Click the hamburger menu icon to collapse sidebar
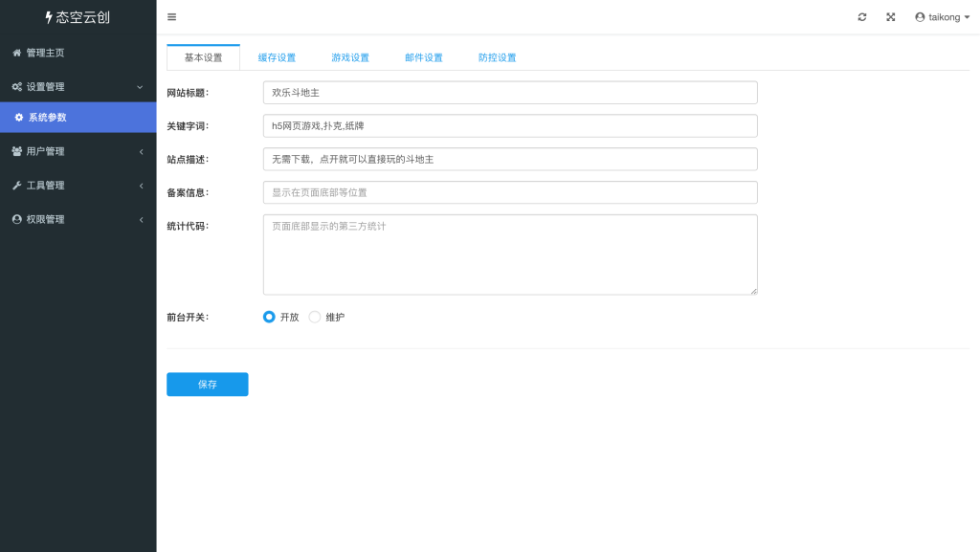This screenshot has height=552, width=980. (171, 16)
